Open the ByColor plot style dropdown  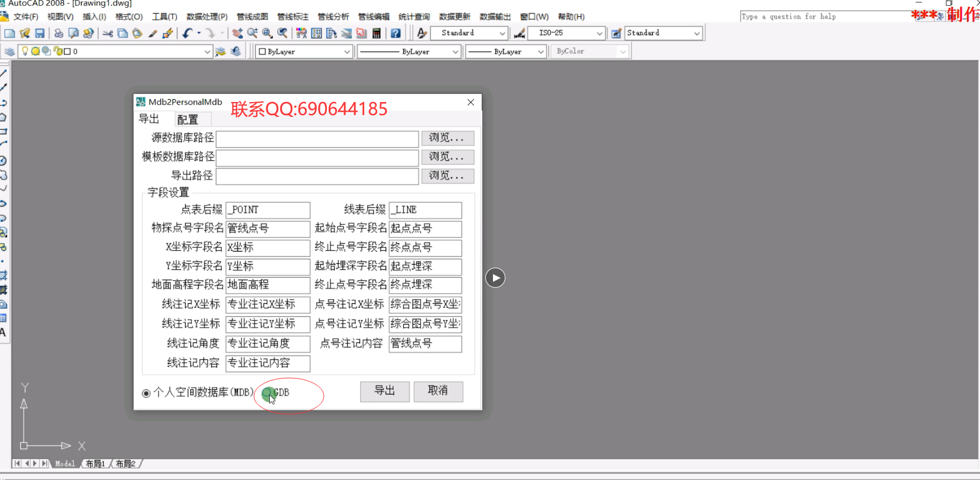coord(622,52)
